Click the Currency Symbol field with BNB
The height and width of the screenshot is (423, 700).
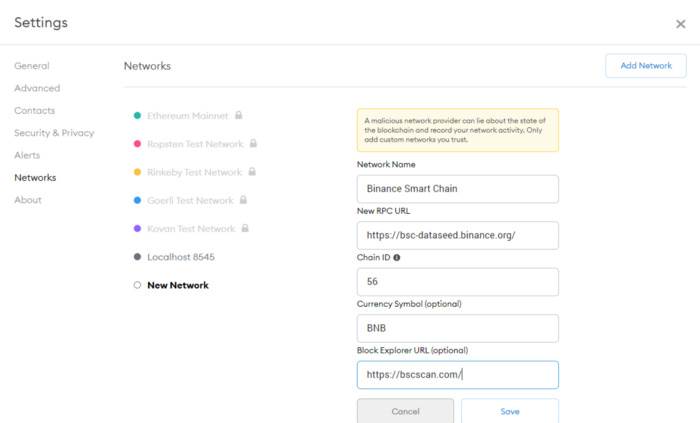pos(458,328)
